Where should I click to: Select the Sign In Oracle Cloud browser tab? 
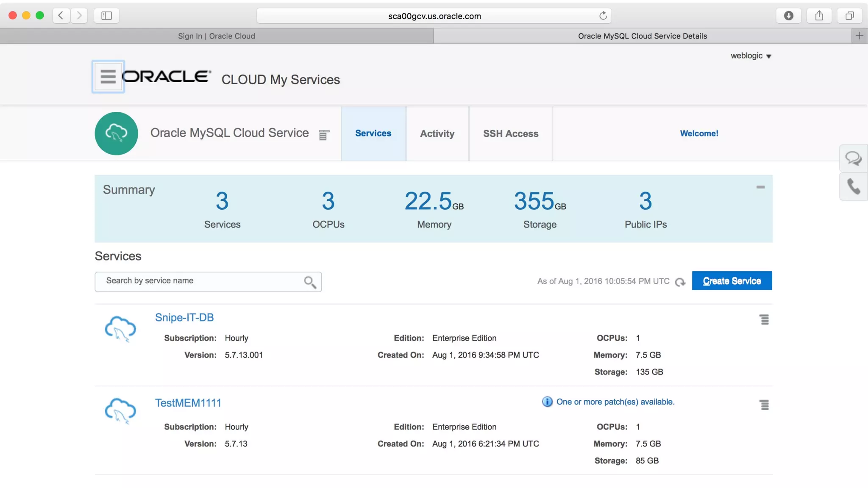click(216, 36)
